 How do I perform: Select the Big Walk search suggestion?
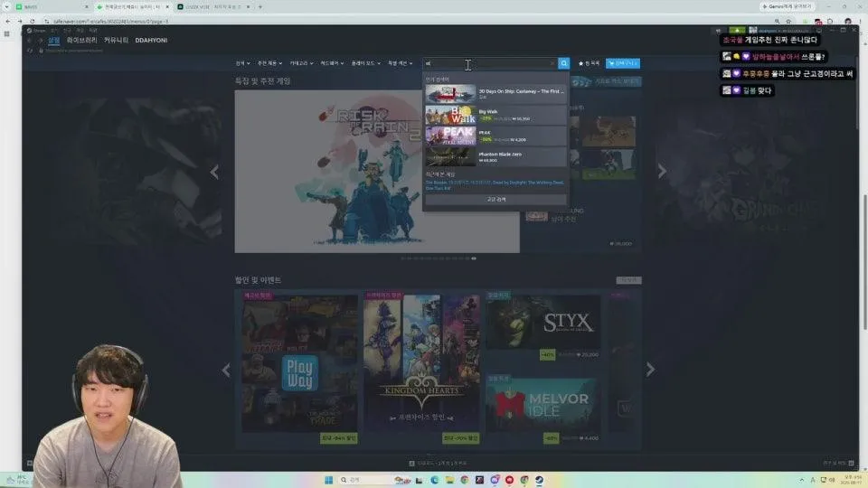(x=495, y=115)
